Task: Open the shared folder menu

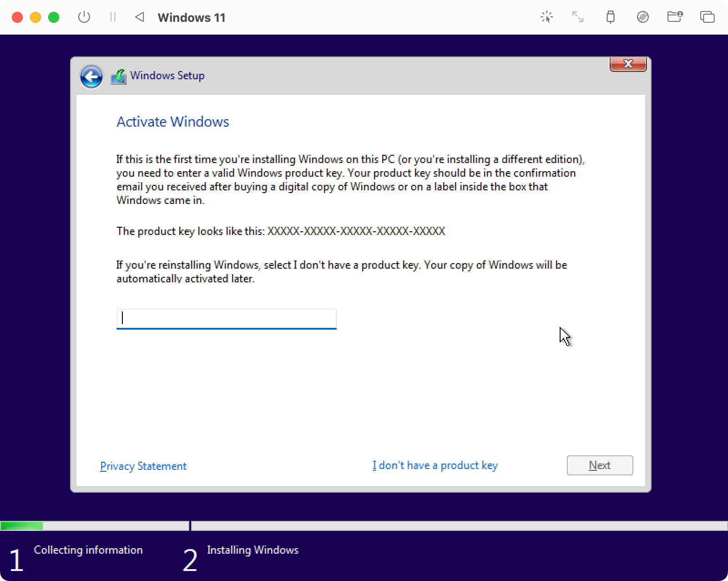Action: pos(674,17)
